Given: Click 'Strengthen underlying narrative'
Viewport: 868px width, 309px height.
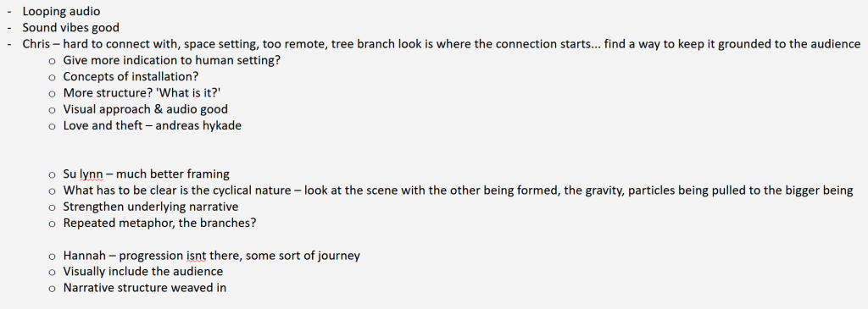Looking at the screenshot, I should pos(151,207).
